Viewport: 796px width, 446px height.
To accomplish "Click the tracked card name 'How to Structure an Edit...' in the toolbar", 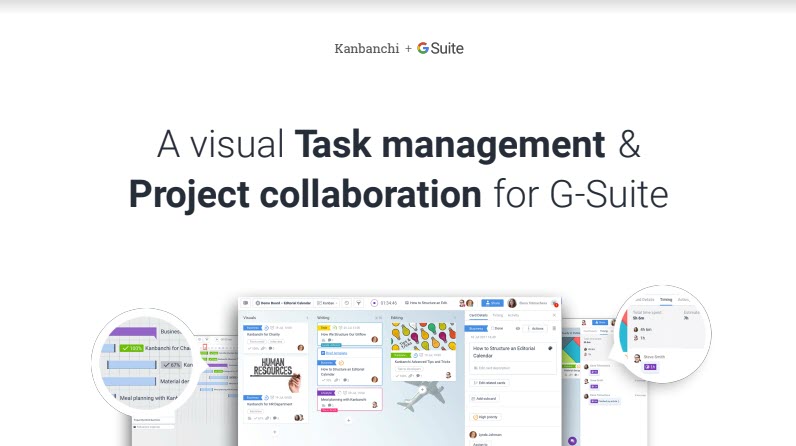I will pyautogui.click(x=426, y=303).
